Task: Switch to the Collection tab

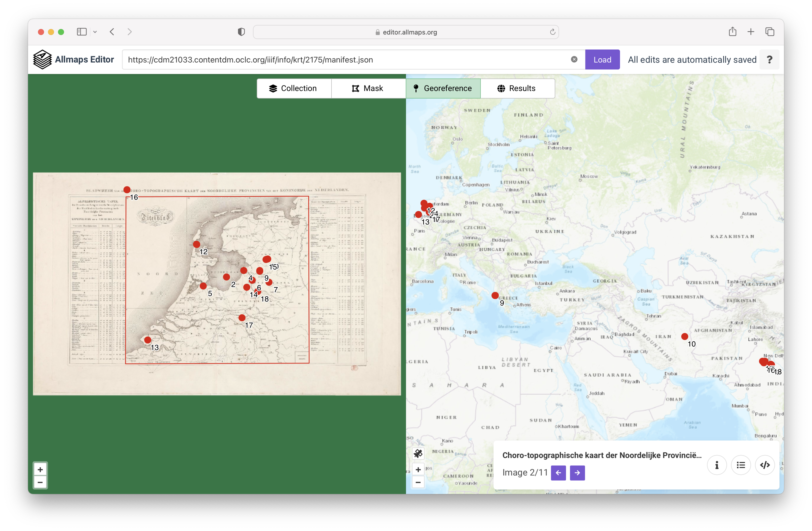Action: [x=294, y=88]
